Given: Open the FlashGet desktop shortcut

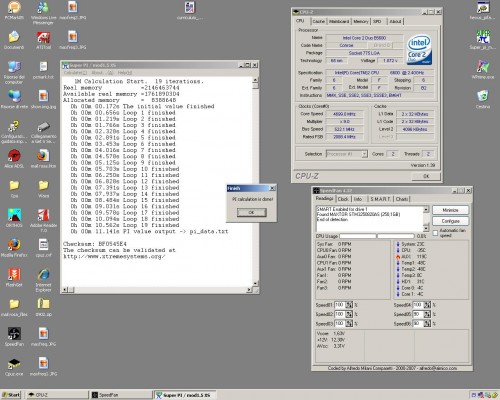Looking at the screenshot, I should point(14,277).
